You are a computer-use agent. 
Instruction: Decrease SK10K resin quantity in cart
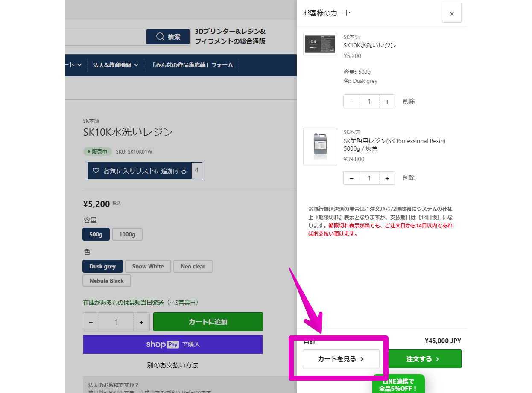tap(351, 102)
